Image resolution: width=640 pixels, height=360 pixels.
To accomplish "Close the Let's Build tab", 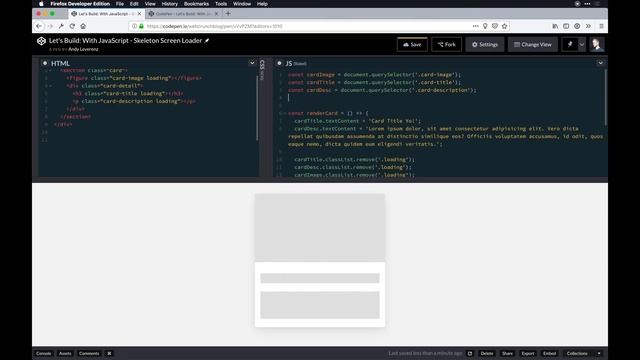I will [139, 14].
